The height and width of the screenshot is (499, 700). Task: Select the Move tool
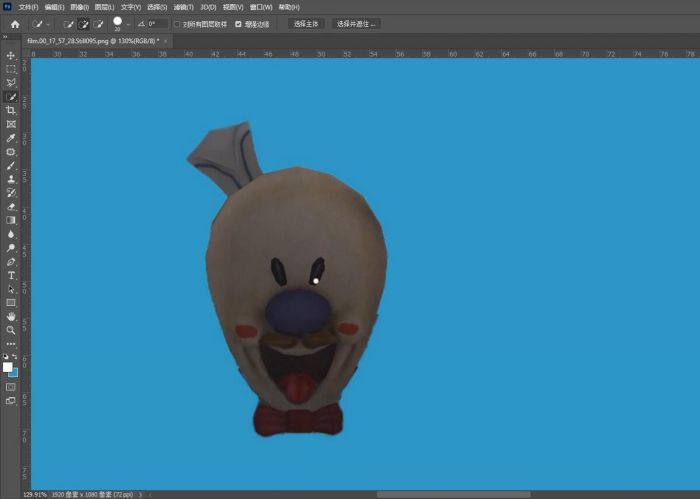pyautogui.click(x=11, y=56)
